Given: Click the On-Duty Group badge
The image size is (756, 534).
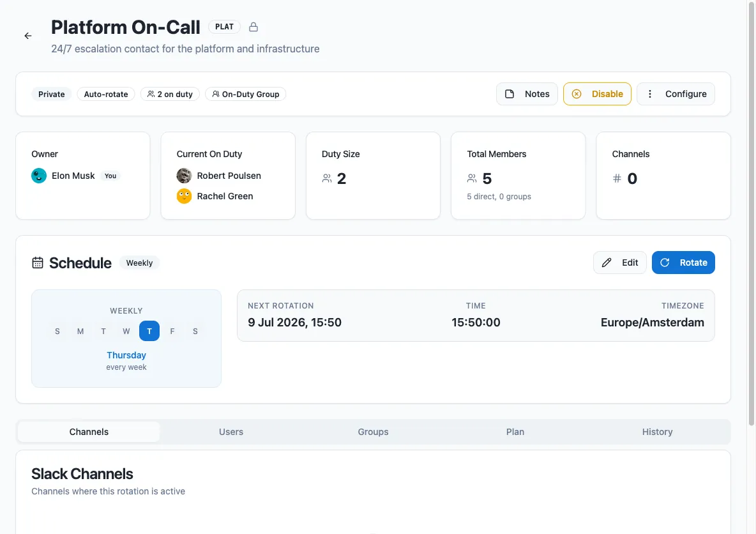Looking at the screenshot, I should tap(245, 94).
